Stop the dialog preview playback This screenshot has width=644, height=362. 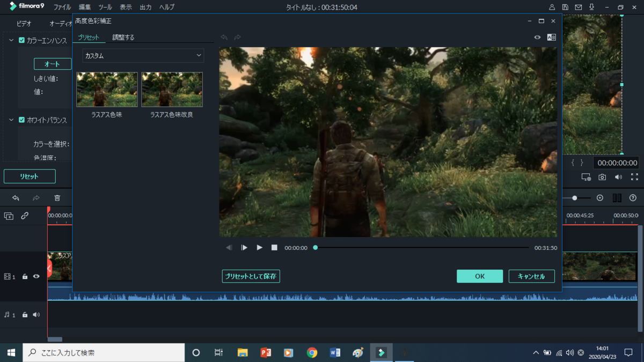[x=274, y=247]
